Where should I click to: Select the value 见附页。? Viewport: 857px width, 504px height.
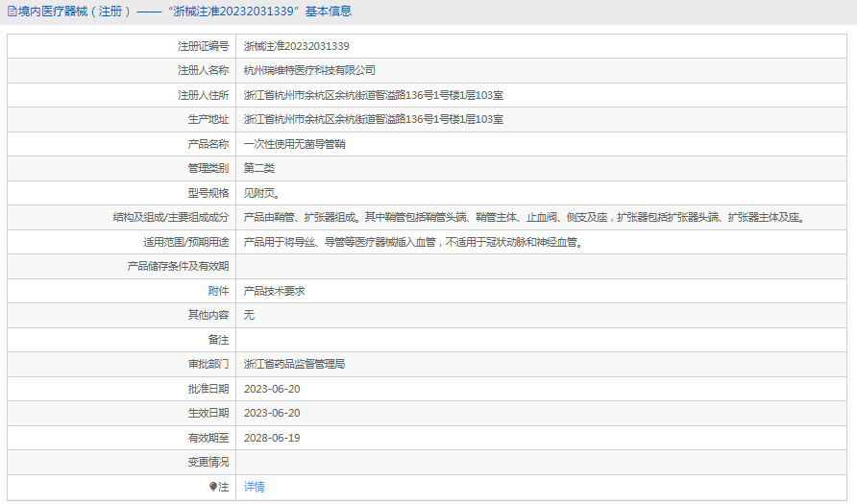262,193
